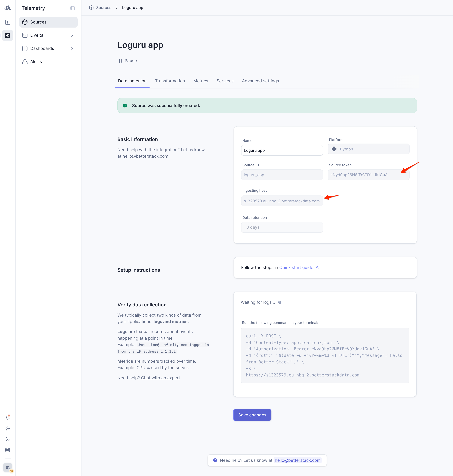Click the team avatar icon at bottom
The height and width of the screenshot is (476, 453).
pos(7,467)
